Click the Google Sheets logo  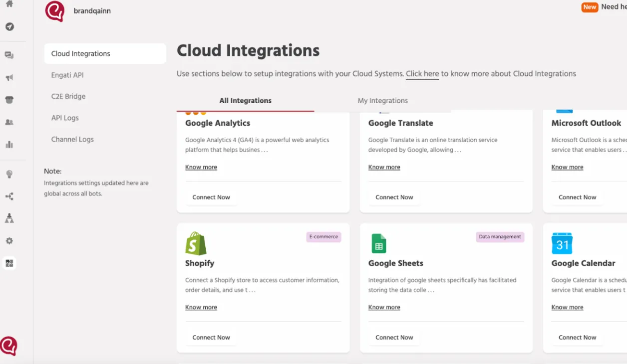pos(379,244)
